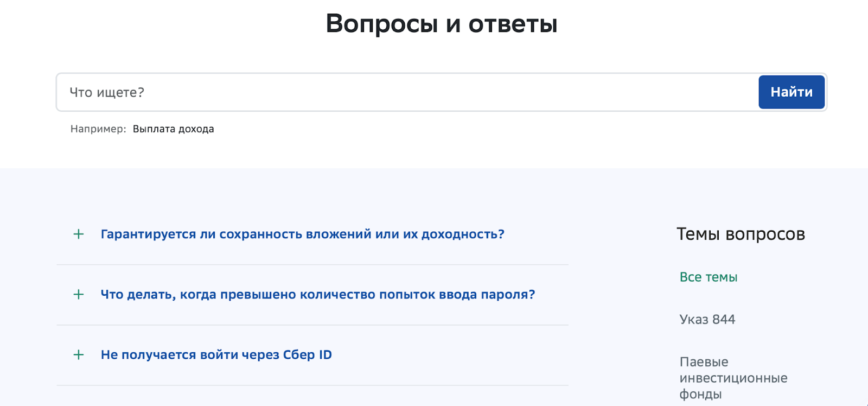The height and width of the screenshot is (406, 868).
Task: Click Вопросы и ответы page title
Action: (x=441, y=23)
